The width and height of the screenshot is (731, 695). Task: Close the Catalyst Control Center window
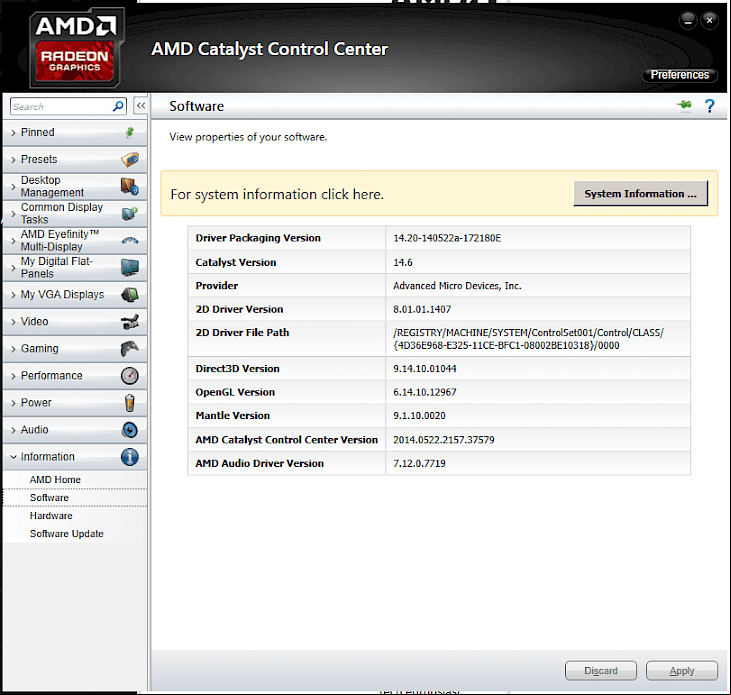click(710, 21)
